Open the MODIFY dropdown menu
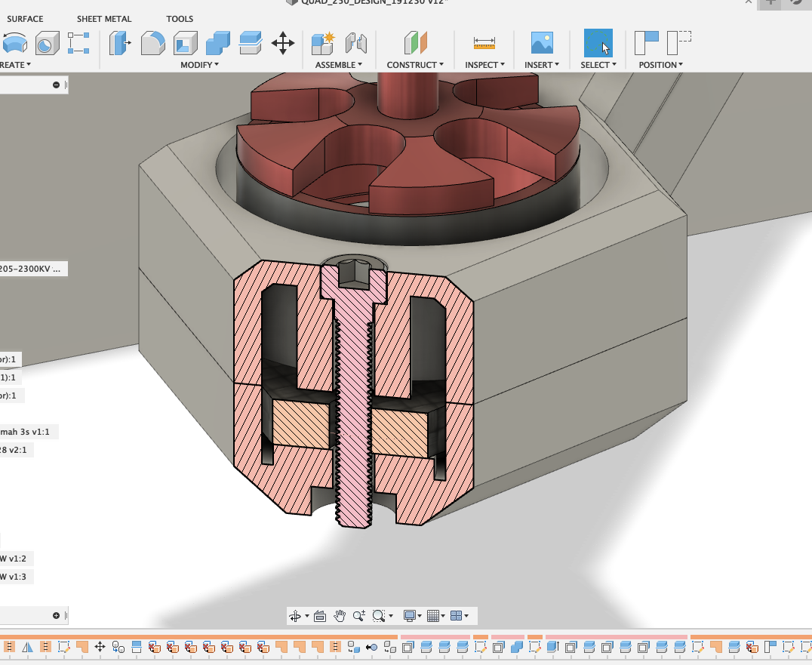The height and width of the screenshot is (665, 812). (199, 65)
